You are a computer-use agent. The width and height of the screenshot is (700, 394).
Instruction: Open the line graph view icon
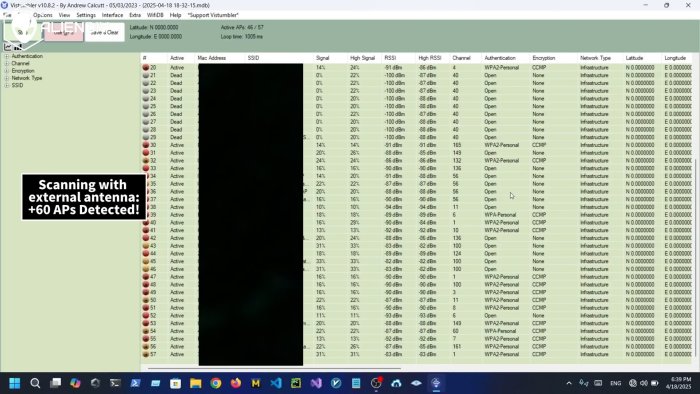pyautogui.click(x=8, y=47)
